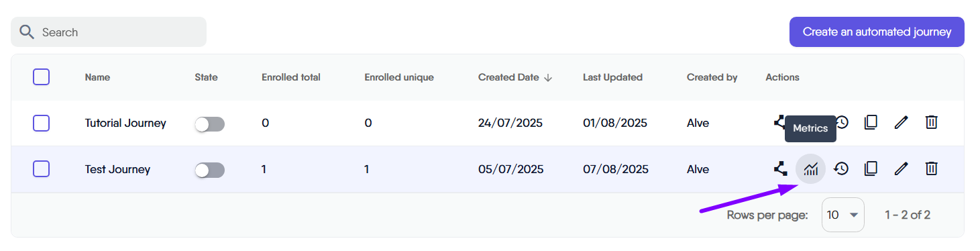
Task: Edit Tutorial Journey with pencil icon
Action: click(901, 123)
